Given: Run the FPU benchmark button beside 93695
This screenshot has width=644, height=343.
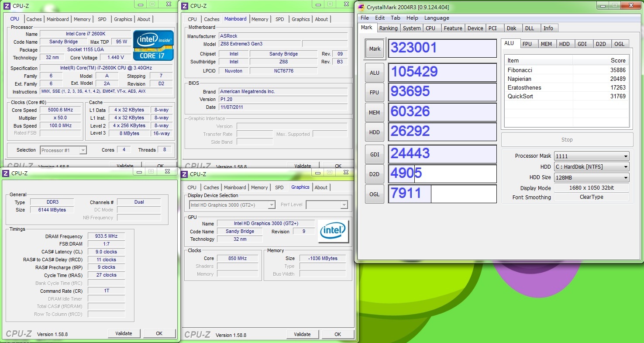Looking at the screenshot, I should [375, 93].
